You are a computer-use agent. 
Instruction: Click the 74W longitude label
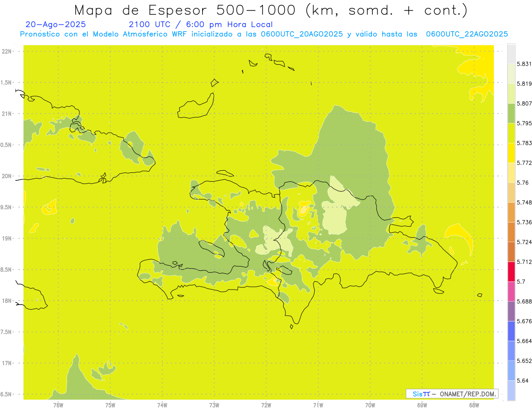click(162, 405)
